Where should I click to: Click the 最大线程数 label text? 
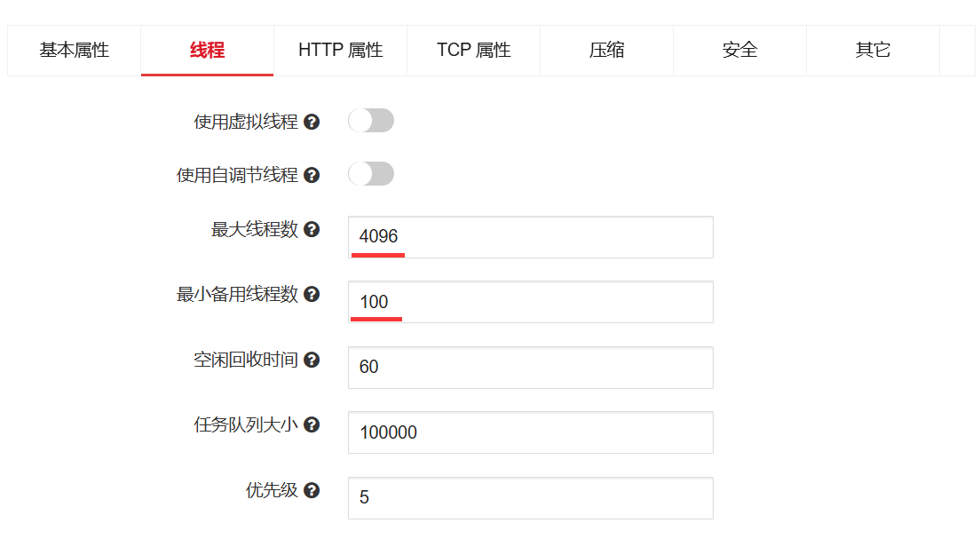coord(255,229)
